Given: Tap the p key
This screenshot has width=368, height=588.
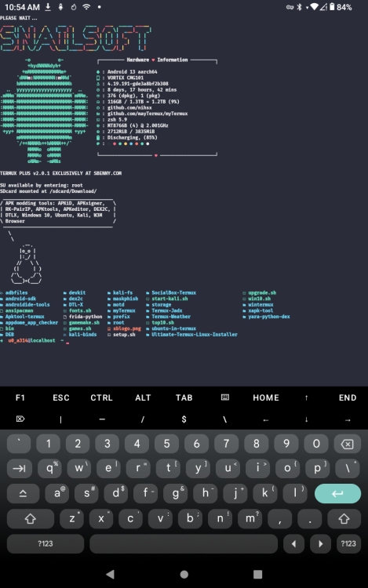Looking at the screenshot, I should 317,468.
